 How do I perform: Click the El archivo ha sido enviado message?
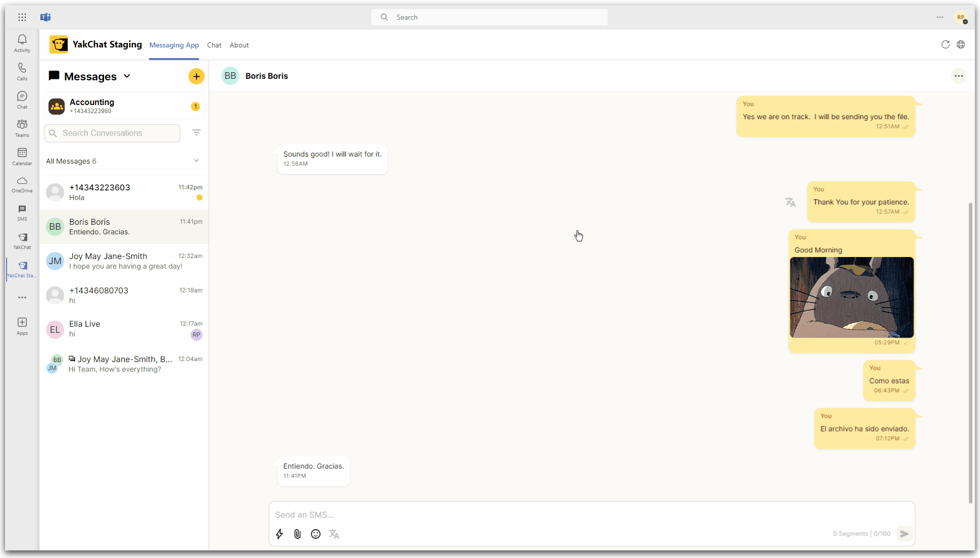pos(865,428)
